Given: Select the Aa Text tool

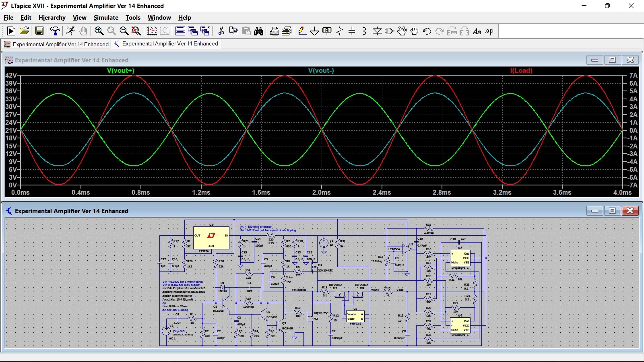Looking at the screenshot, I should click(477, 31).
